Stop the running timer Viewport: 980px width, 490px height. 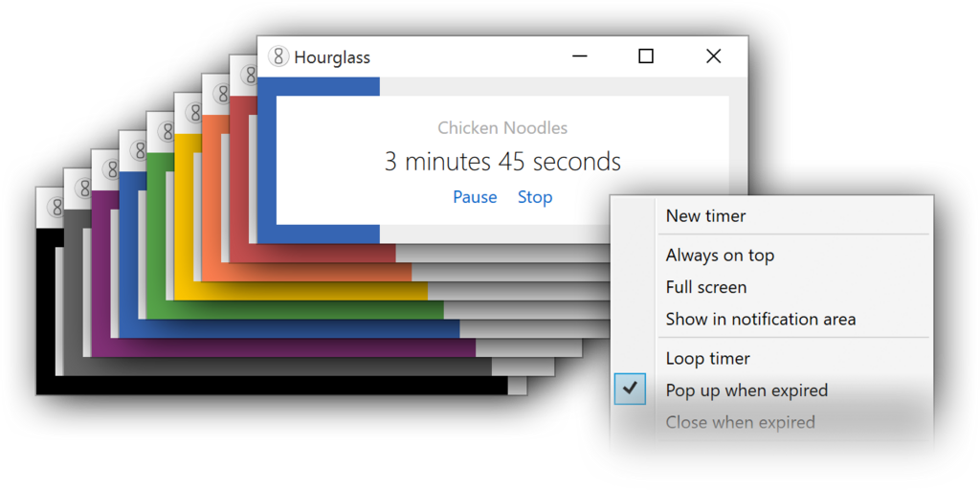(x=535, y=197)
